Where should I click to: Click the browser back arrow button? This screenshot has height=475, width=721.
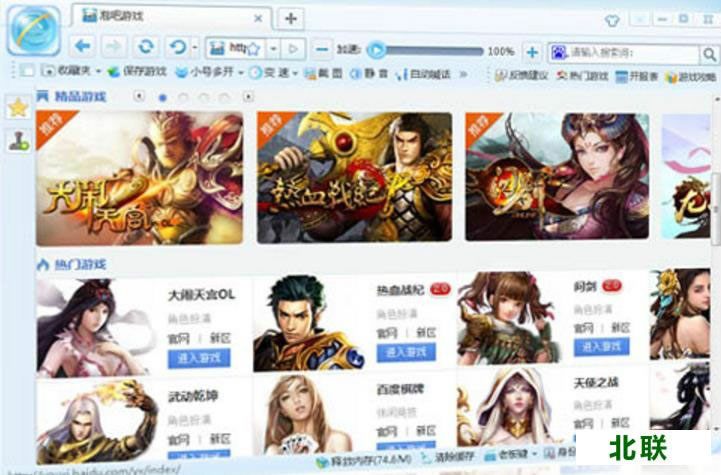click(84, 47)
